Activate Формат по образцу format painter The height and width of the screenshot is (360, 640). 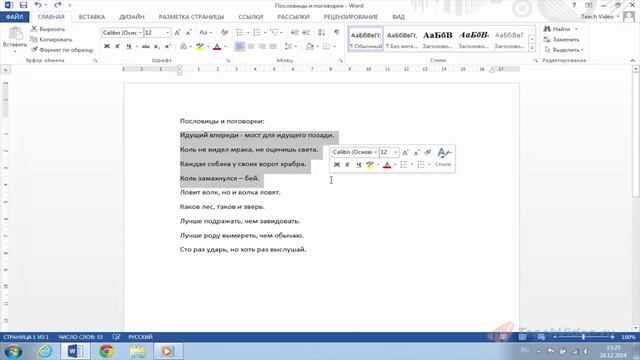point(62,50)
